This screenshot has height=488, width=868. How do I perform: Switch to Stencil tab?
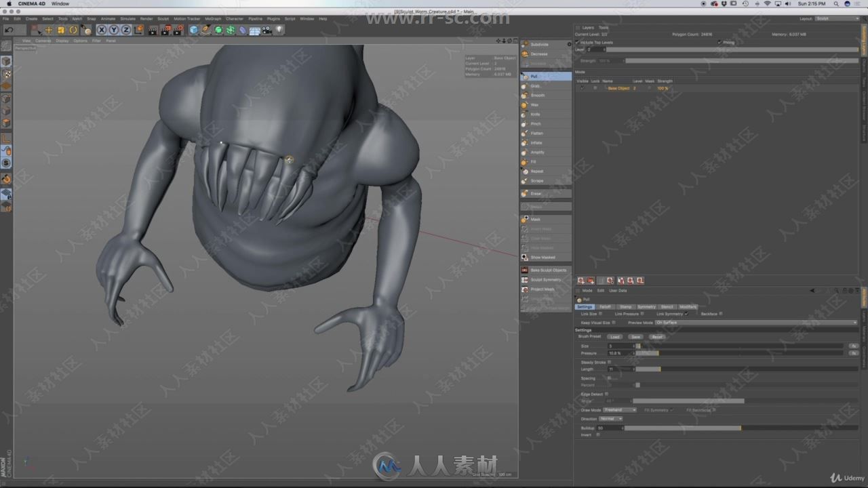point(667,307)
